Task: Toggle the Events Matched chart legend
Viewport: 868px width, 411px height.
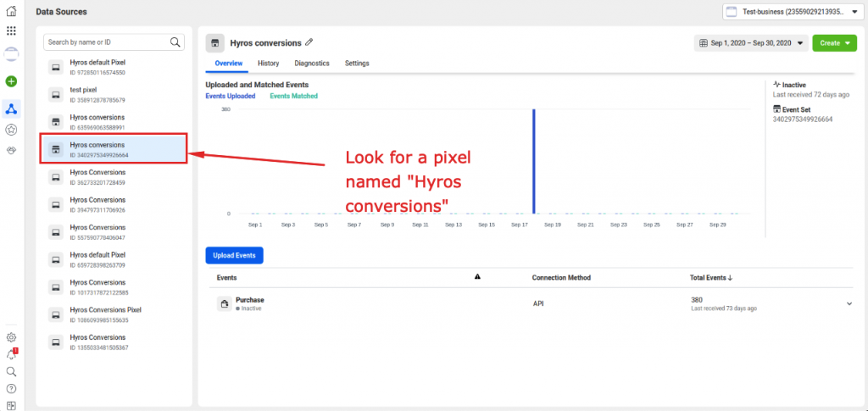Action: [x=294, y=96]
